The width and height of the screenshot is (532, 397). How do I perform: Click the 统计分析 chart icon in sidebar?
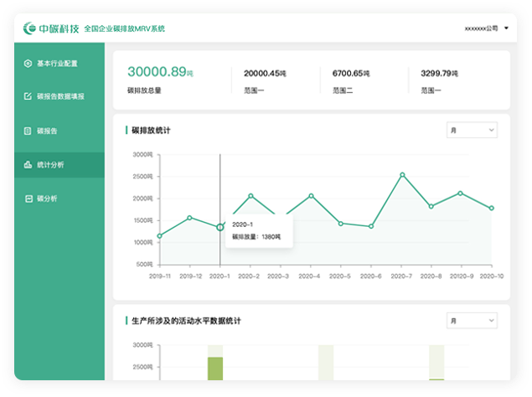[28, 165]
